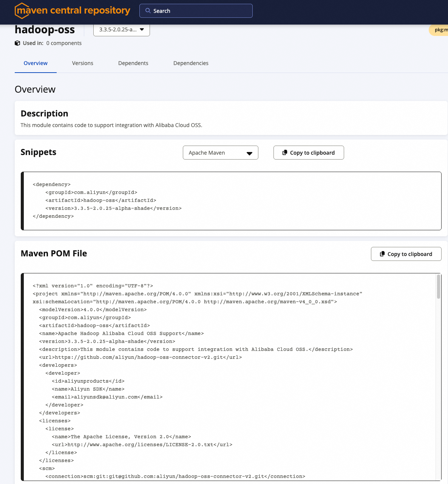Click the POM file vertical scrollbar thumb
This screenshot has width=448, height=484.
pos(439,286)
